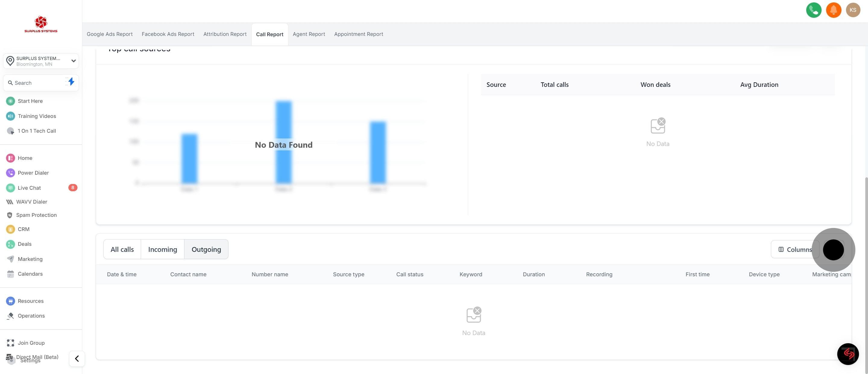The image size is (868, 374).
Task: Open the Columns selector dropdown
Action: click(794, 249)
